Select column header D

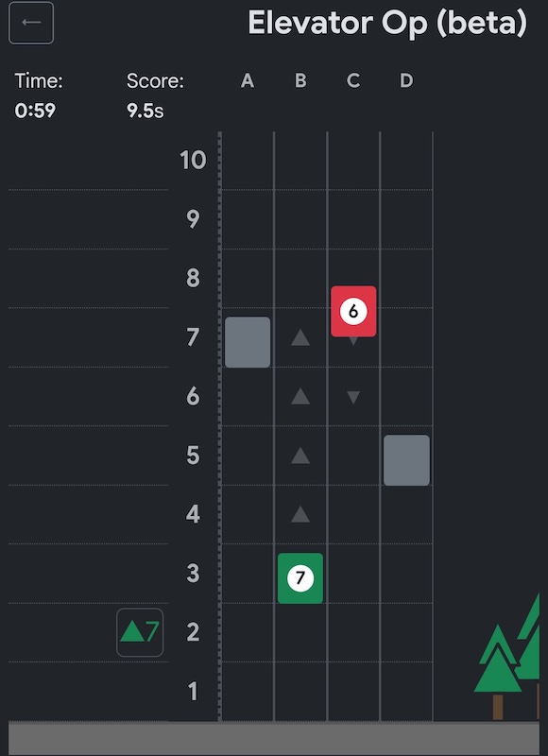(x=406, y=81)
